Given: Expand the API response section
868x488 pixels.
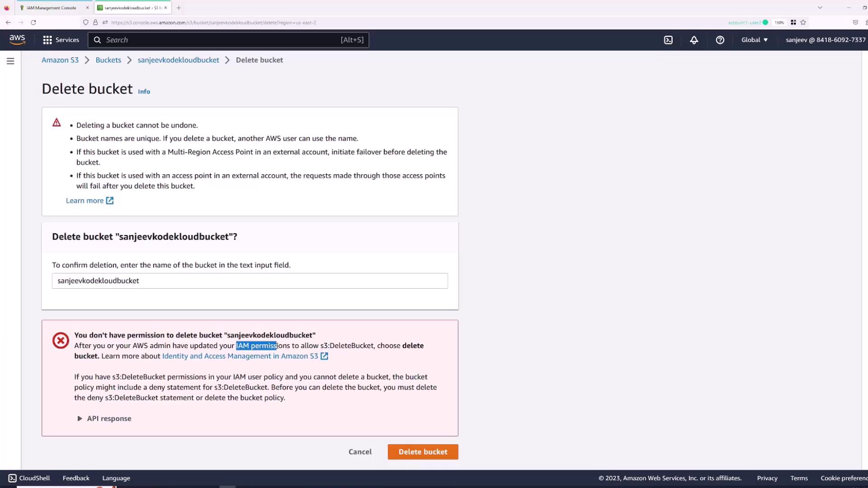Looking at the screenshot, I should 104,418.
